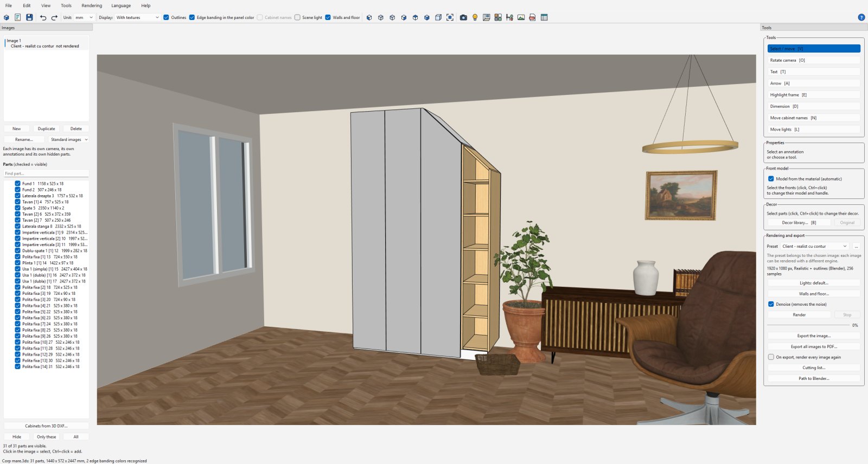Toggle Denoise (removes the noise) checkbox
The image size is (868, 464).
click(771, 304)
